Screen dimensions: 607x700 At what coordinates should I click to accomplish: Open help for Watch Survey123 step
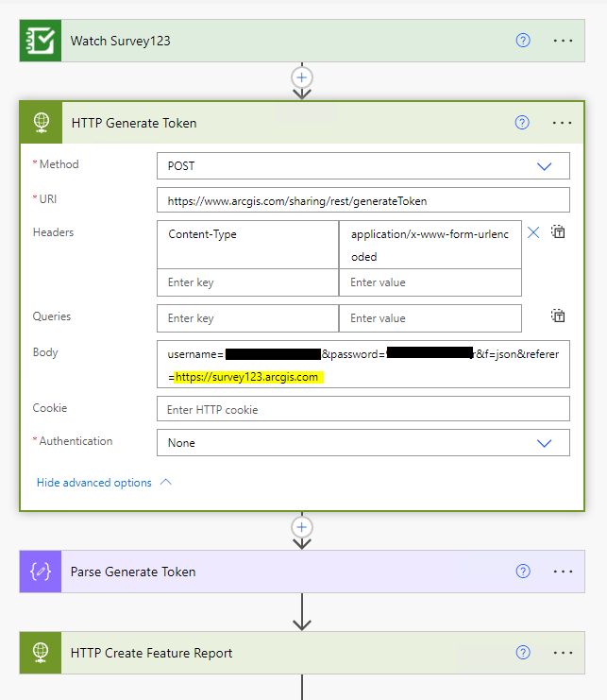(523, 41)
